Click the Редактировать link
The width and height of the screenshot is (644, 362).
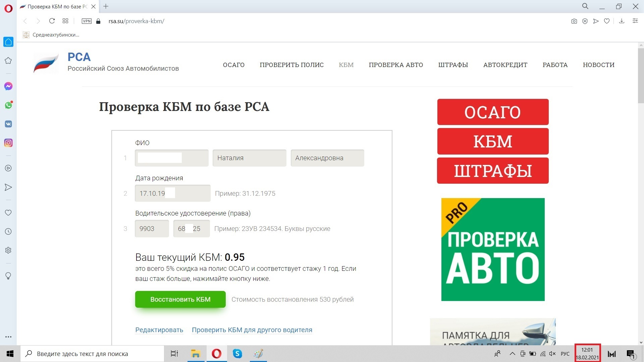159,330
